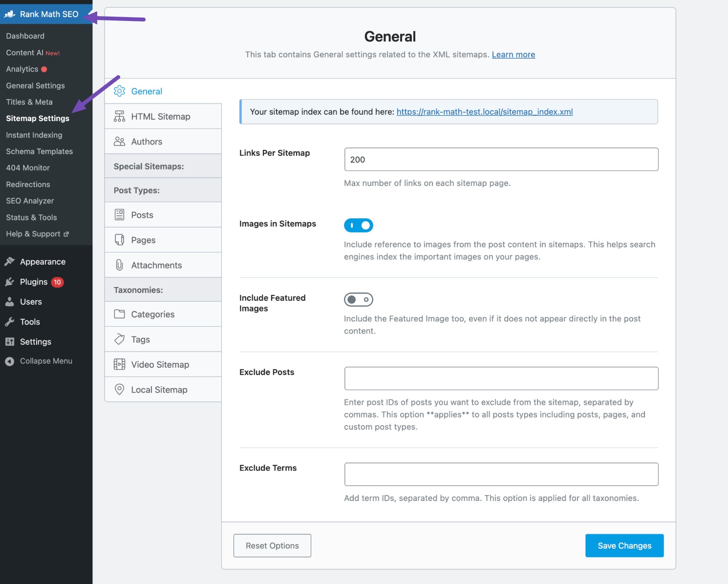
Task: Expand the Plugins admin menu
Action: click(x=34, y=282)
